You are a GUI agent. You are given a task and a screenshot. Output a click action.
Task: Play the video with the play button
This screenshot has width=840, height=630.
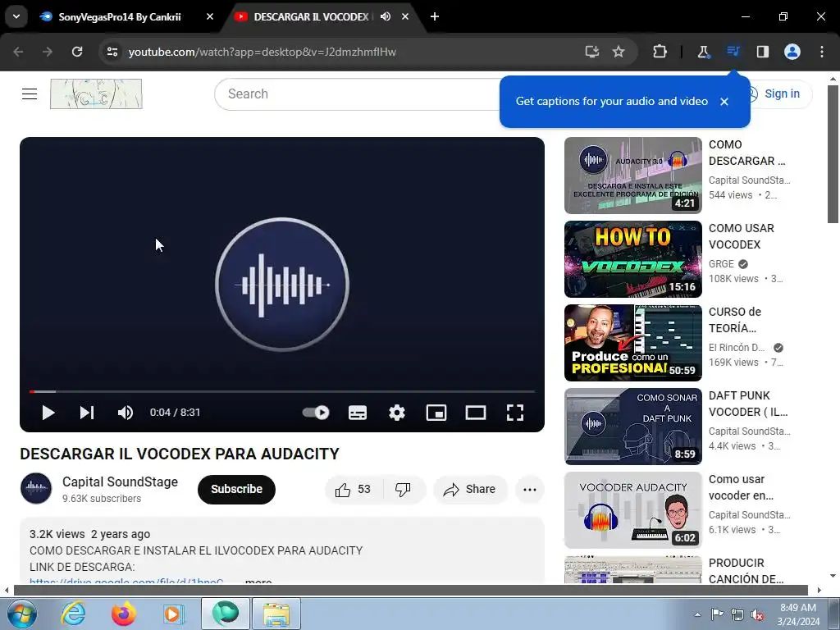coord(48,413)
